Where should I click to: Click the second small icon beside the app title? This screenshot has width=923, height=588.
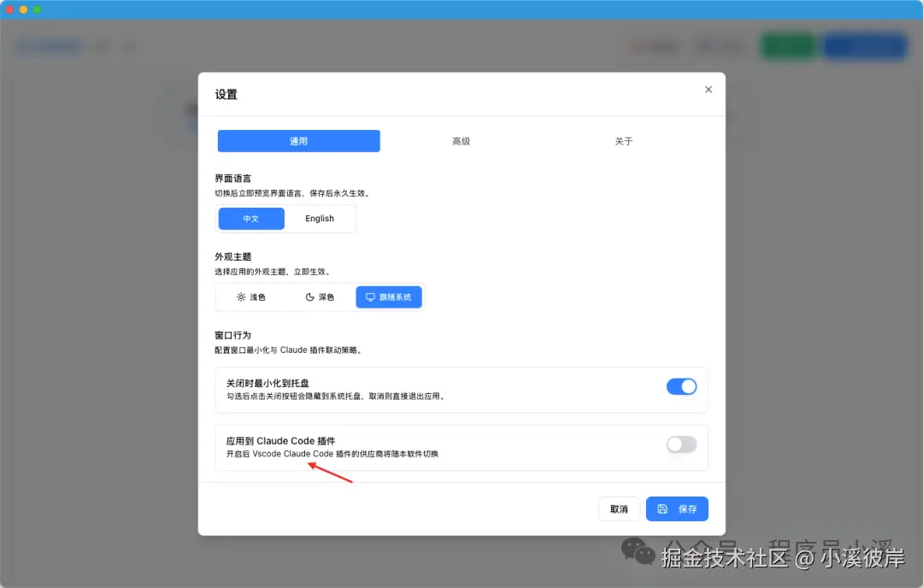(128, 46)
